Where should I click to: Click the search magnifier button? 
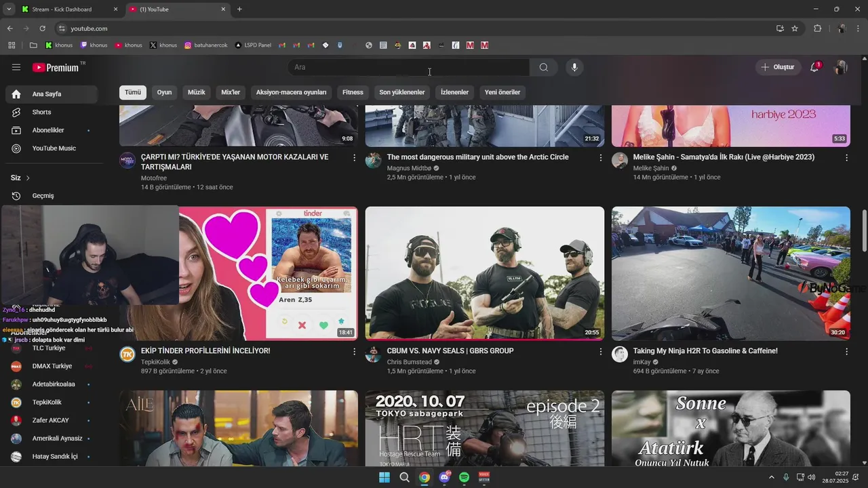(544, 67)
